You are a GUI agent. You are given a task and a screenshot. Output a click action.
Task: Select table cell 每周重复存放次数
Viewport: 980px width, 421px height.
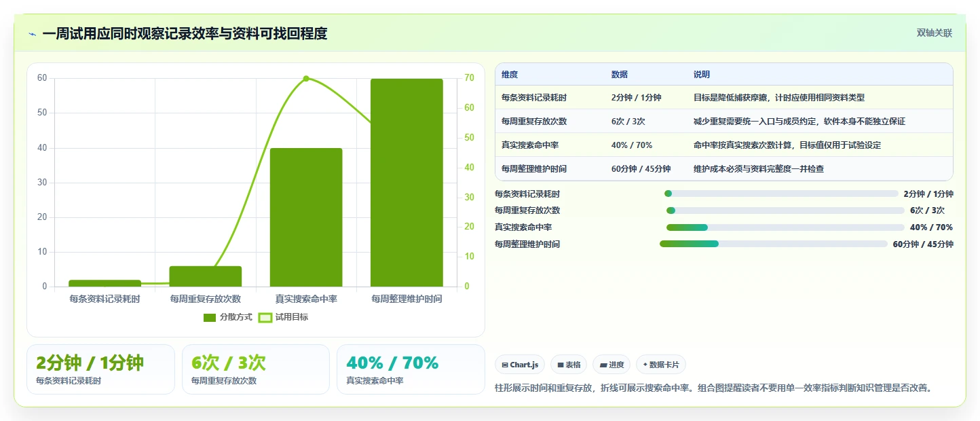pyautogui.click(x=534, y=122)
